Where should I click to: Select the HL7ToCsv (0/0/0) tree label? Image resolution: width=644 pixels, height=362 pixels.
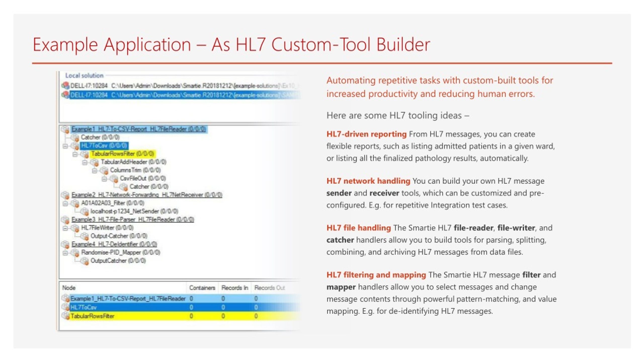[x=104, y=146]
